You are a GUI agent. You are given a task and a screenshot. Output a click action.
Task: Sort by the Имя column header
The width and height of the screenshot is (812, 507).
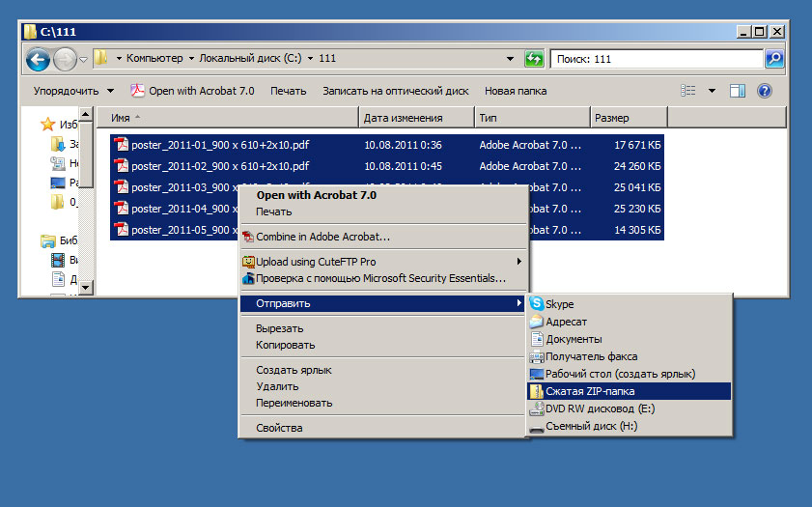point(227,118)
